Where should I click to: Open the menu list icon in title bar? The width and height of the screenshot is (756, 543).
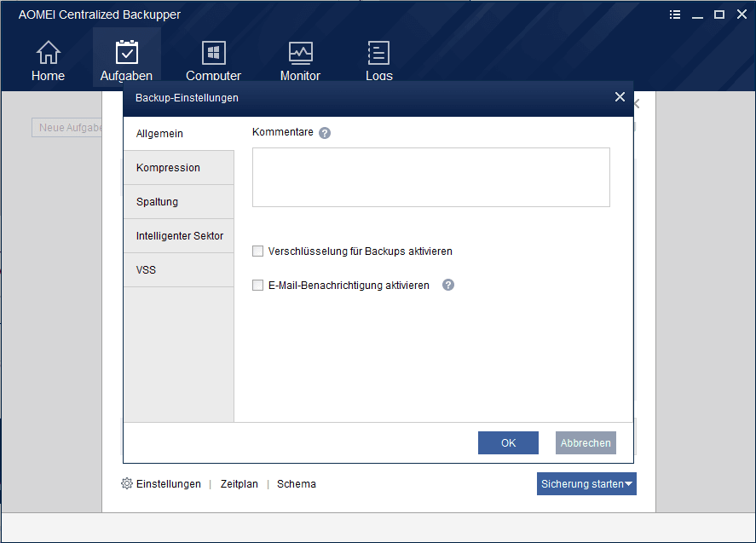tap(675, 14)
